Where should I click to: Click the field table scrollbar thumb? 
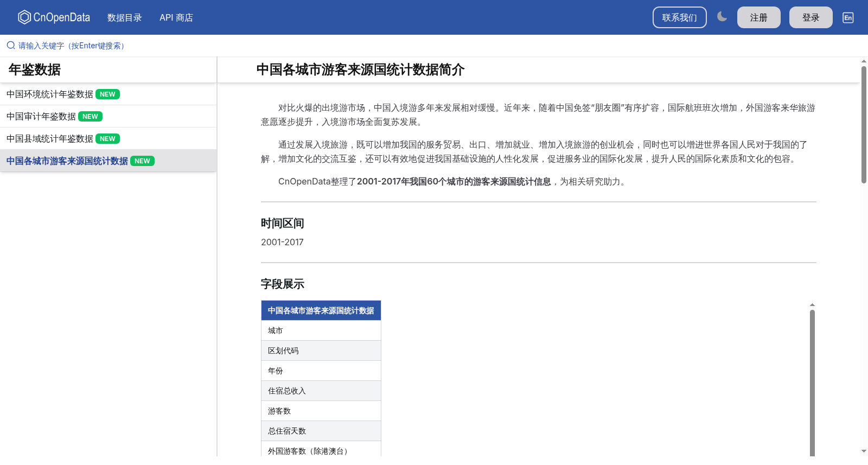(x=812, y=383)
